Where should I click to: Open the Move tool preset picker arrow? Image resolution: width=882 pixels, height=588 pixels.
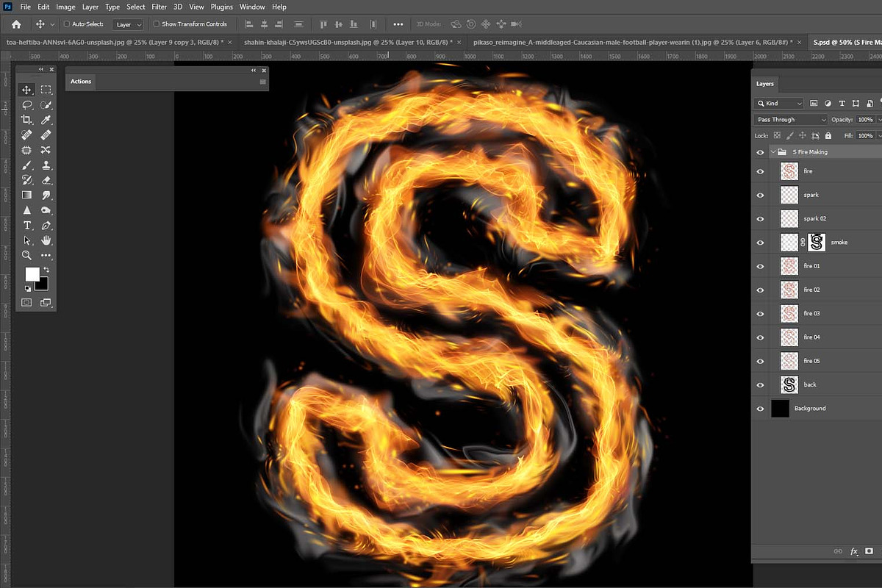click(52, 24)
